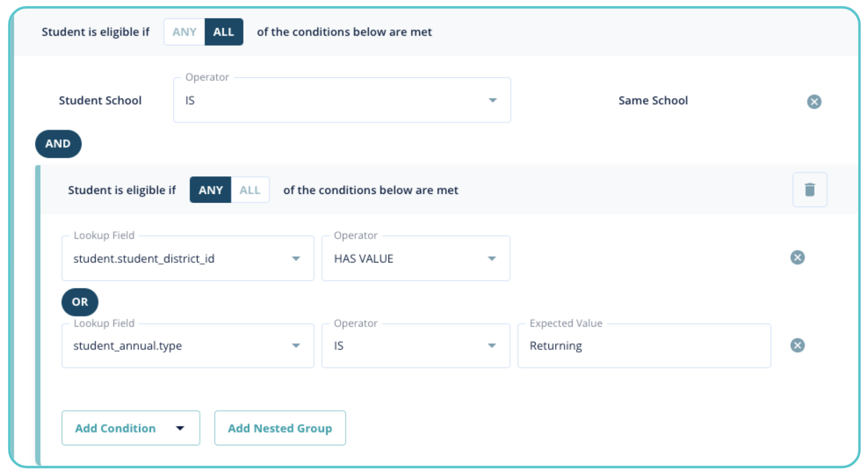868x476 pixels.
Task: Click the Same School value text
Action: click(x=653, y=100)
